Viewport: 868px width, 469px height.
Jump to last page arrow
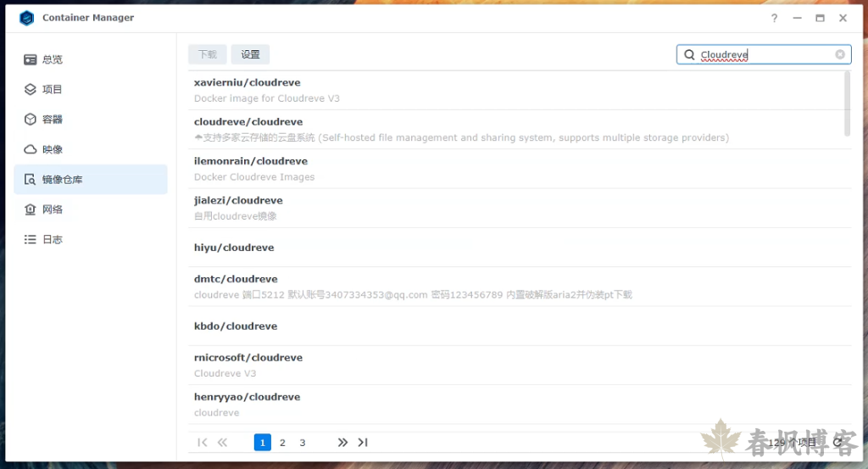pyautogui.click(x=363, y=443)
